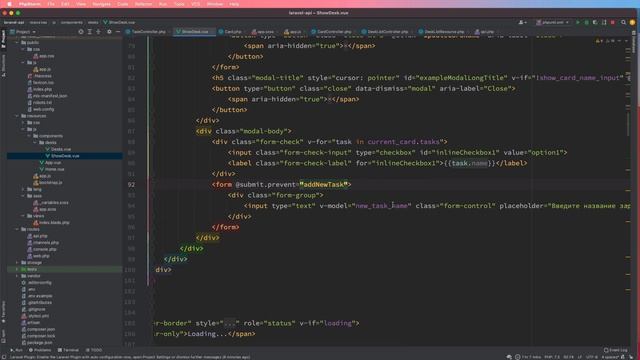Select Desks.vue in project tree

click(x=61, y=149)
